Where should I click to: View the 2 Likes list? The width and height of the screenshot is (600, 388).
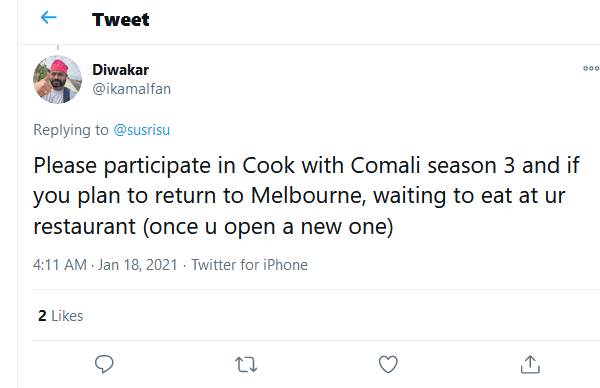click(x=60, y=316)
